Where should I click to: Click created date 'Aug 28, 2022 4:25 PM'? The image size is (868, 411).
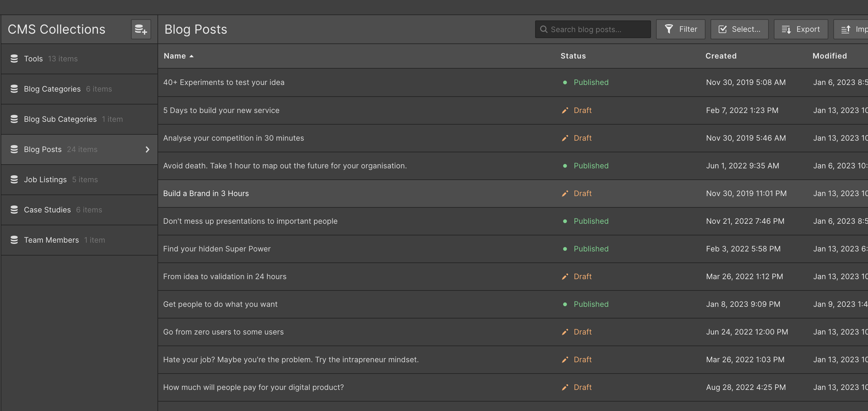(746, 387)
